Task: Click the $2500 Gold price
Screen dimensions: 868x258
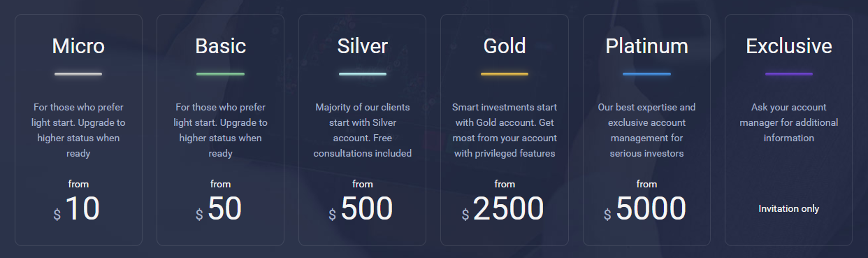Action: click(x=503, y=209)
